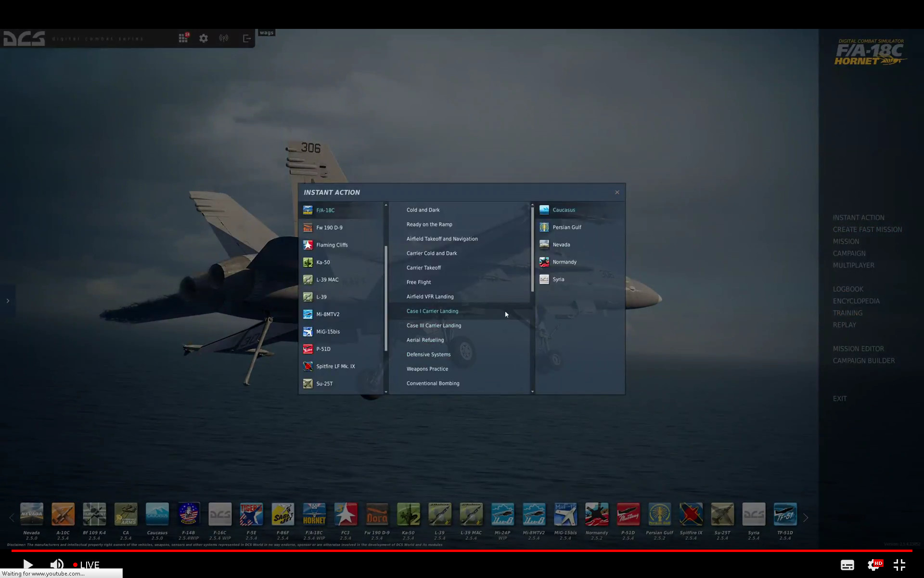This screenshot has height=578, width=924.
Task: Select Persian Gulf map in list
Action: (x=566, y=227)
